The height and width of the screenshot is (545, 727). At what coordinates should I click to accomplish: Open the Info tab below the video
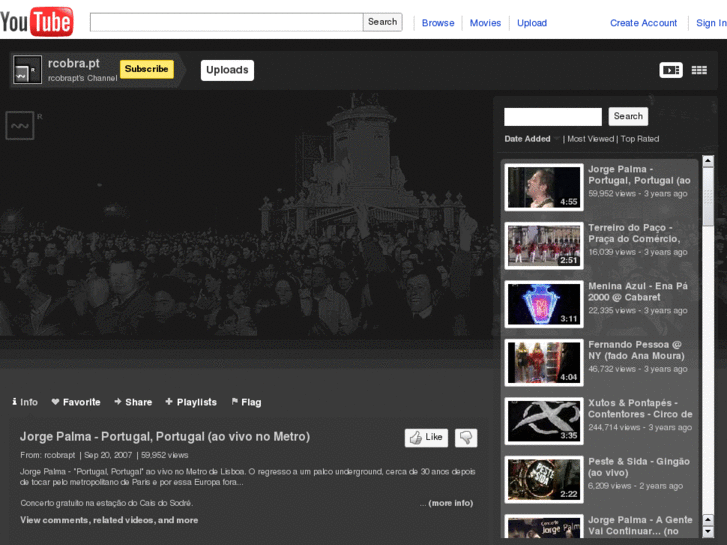[25, 402]
